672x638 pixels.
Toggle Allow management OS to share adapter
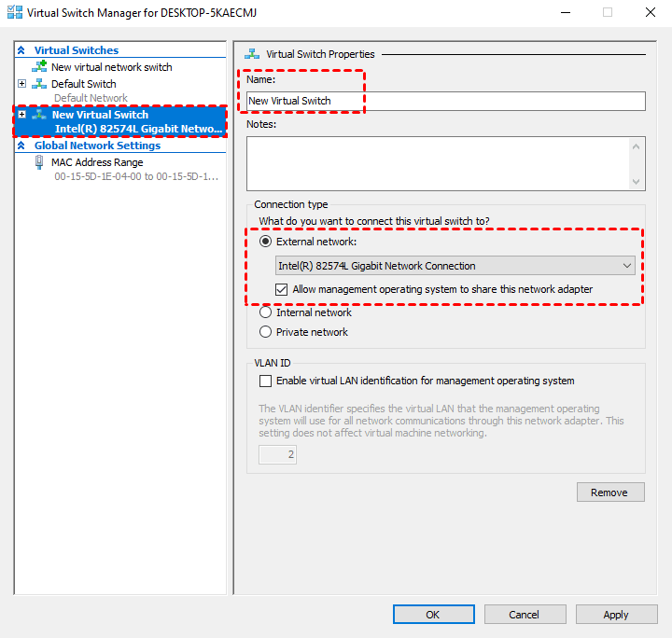click(x=282, y=290)
